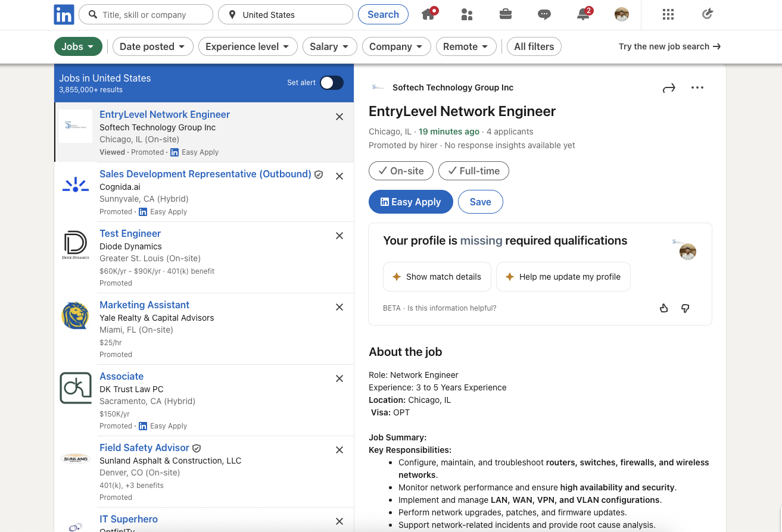Open the apps grid icon
The height and width of the screenshot is (532, 782).
(668, 14)
